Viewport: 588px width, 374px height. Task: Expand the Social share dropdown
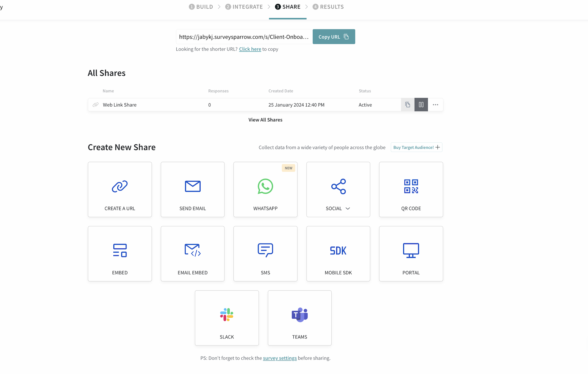348,209
